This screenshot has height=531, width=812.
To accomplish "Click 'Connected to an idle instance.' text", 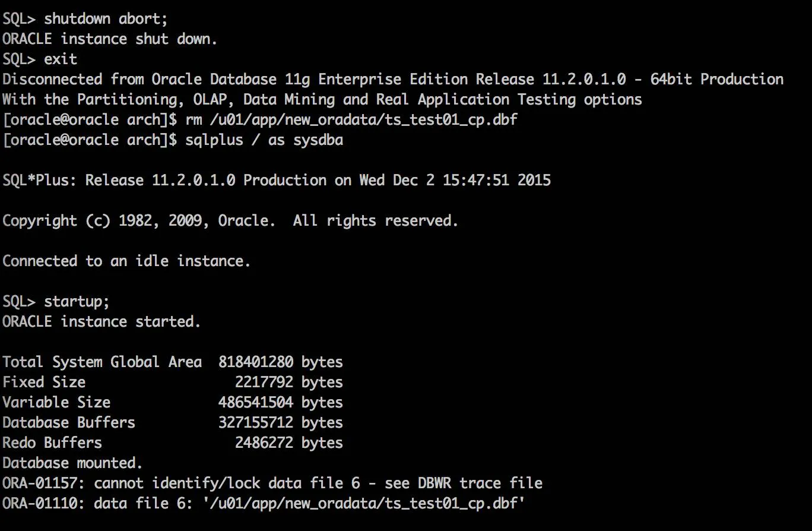I will coord(126,261).
